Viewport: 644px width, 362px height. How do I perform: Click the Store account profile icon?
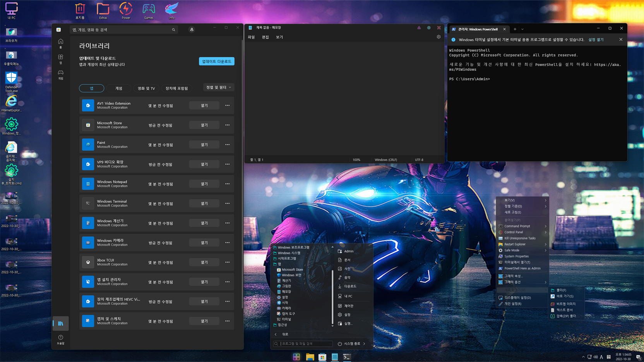(x=192, y=29)
